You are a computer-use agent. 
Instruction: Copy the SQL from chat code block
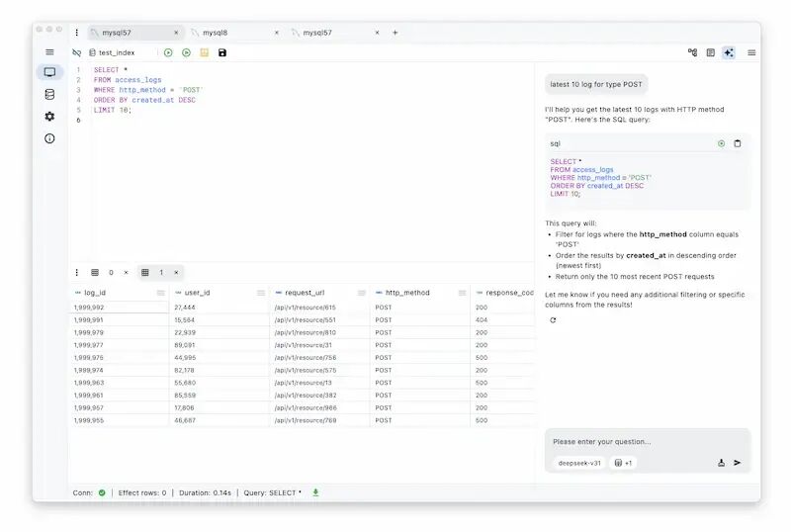coord(737,143)
